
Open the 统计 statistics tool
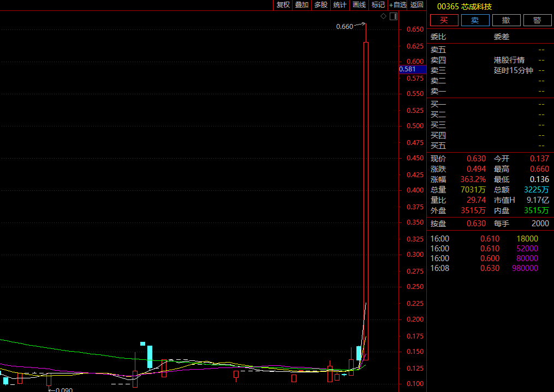340,5
